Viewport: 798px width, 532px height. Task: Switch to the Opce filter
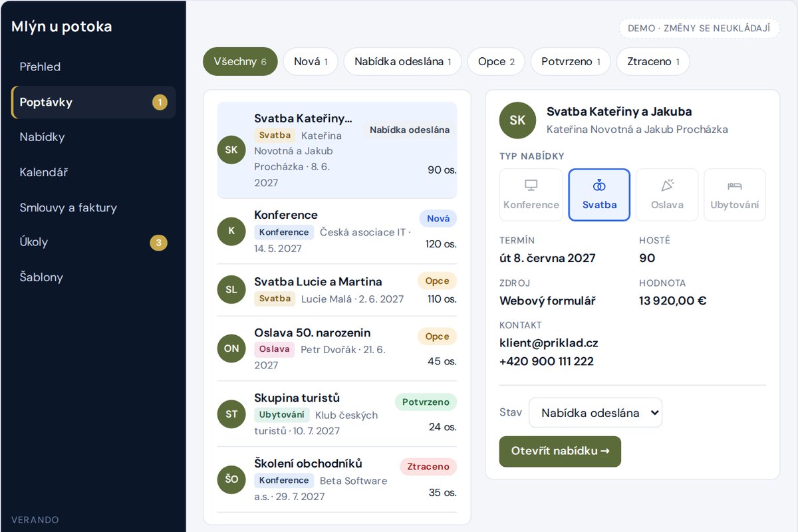point(496,62)
